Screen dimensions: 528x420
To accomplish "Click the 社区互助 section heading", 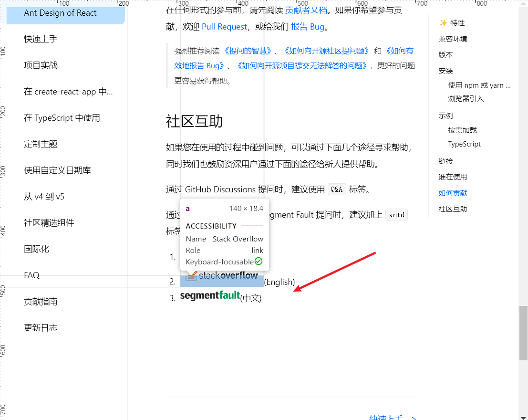I will point(194,121).
